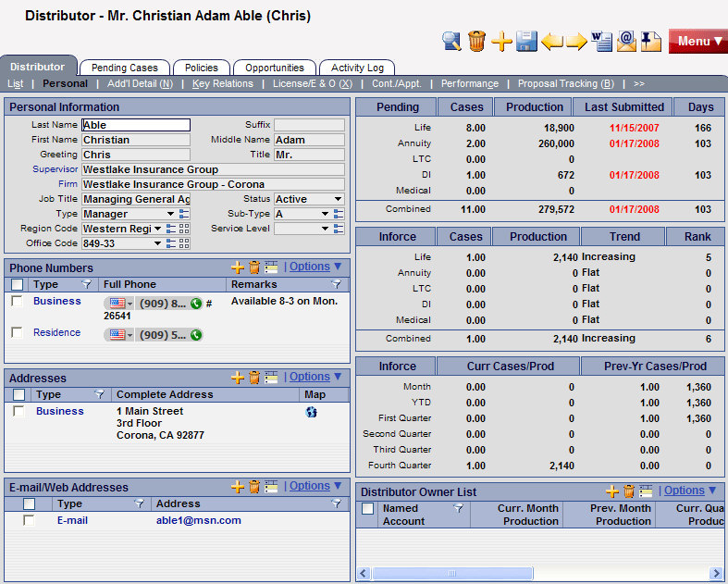Tick the Residence phone row checkbox
728x584 pixels.
point(17,333)
